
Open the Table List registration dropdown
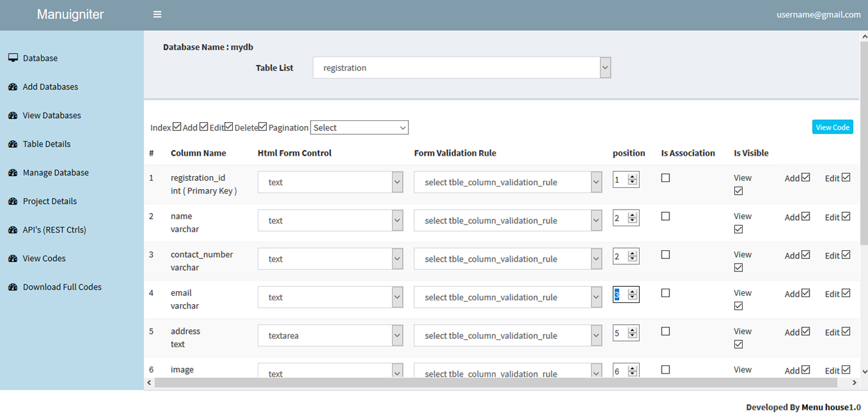462,68
